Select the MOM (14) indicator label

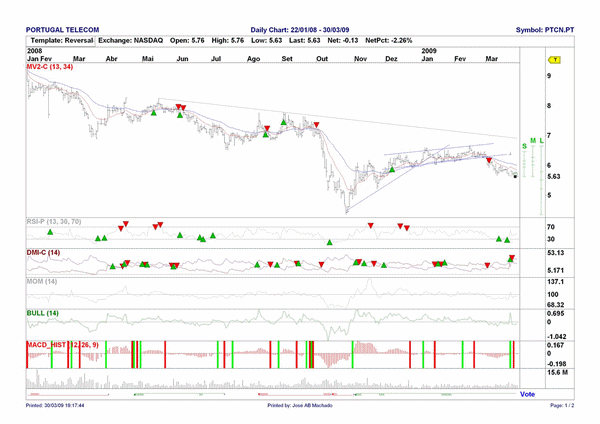(41, 282)
